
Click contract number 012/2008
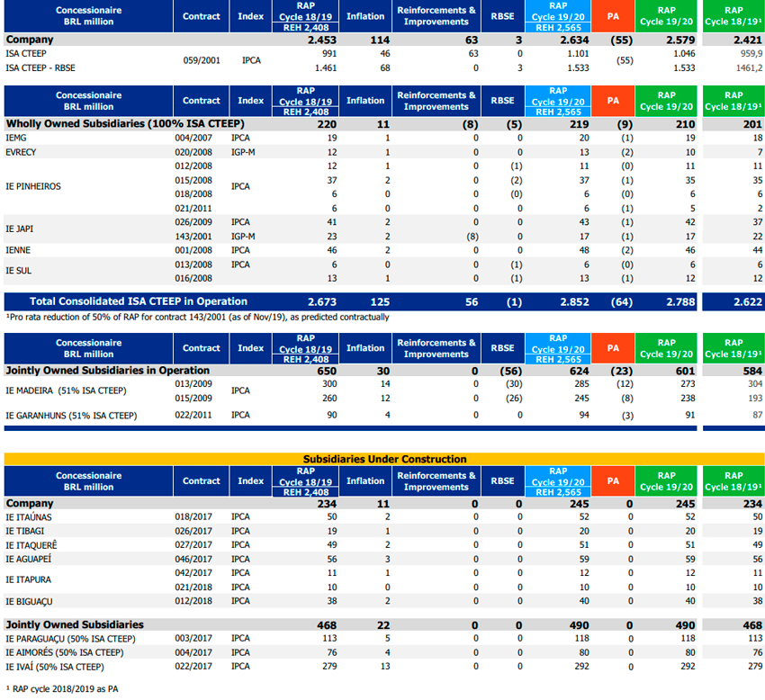coord(193,166)
